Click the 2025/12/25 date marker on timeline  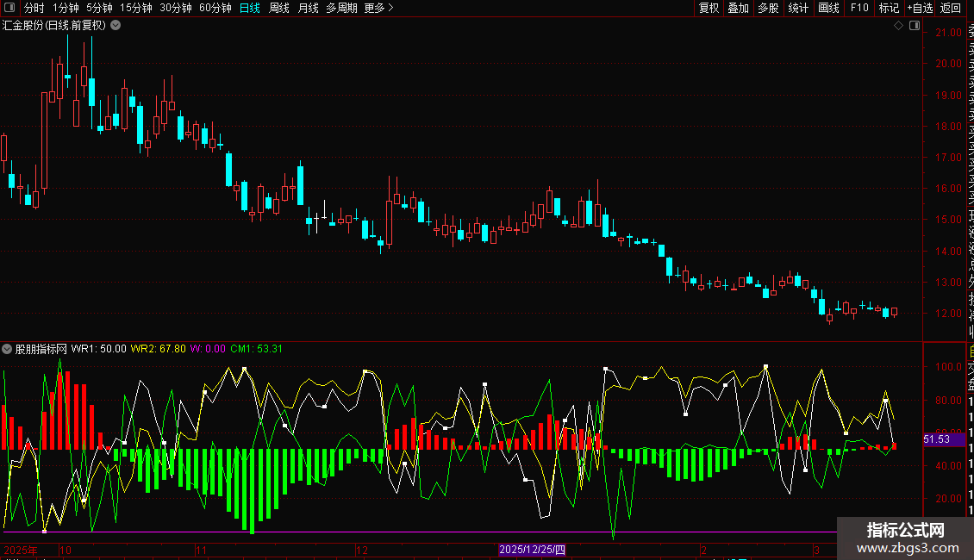pyautogui.click(x=533, y=550)
